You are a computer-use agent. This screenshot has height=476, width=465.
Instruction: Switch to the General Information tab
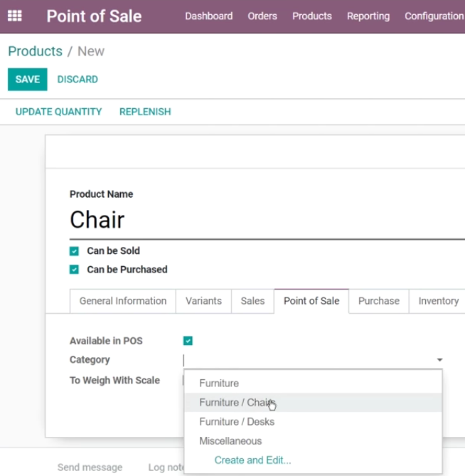coord(123,301)
